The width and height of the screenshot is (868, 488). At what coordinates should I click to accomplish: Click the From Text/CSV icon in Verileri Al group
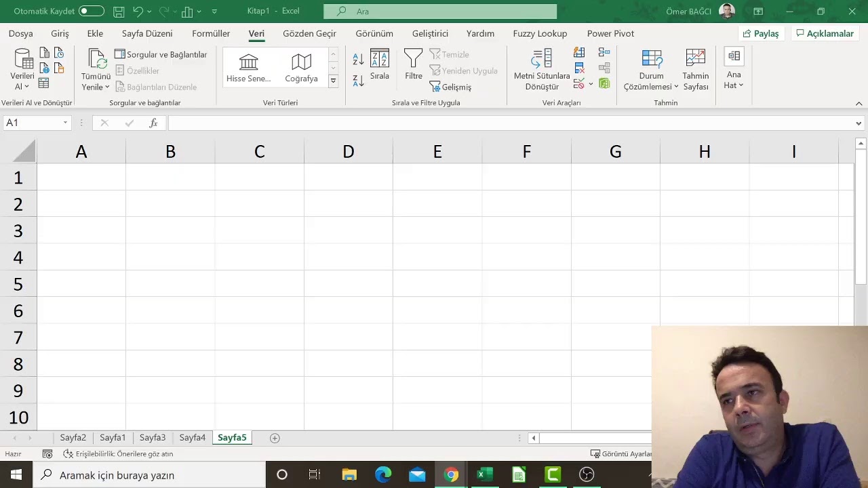pyautogui.click(x=45, y=53)
